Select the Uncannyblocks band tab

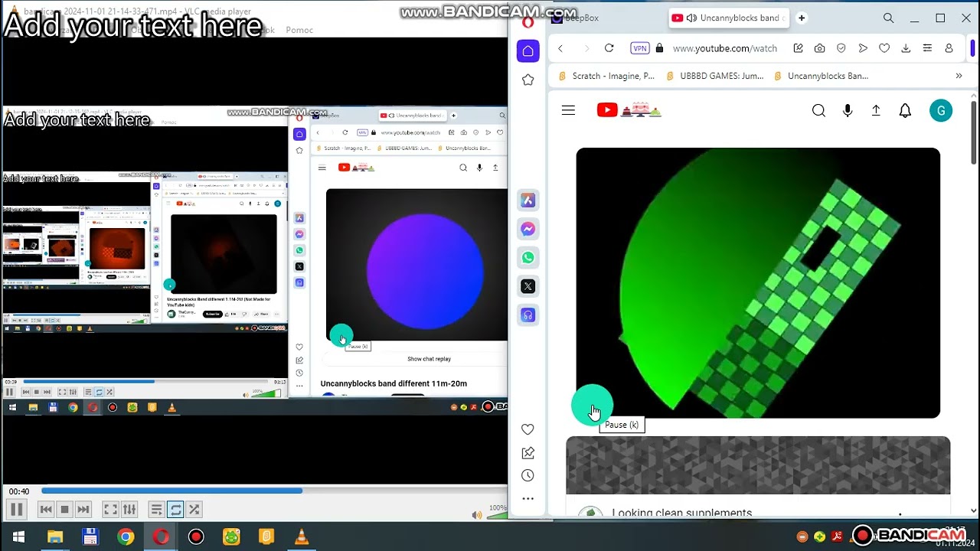(x=730, y=18)
